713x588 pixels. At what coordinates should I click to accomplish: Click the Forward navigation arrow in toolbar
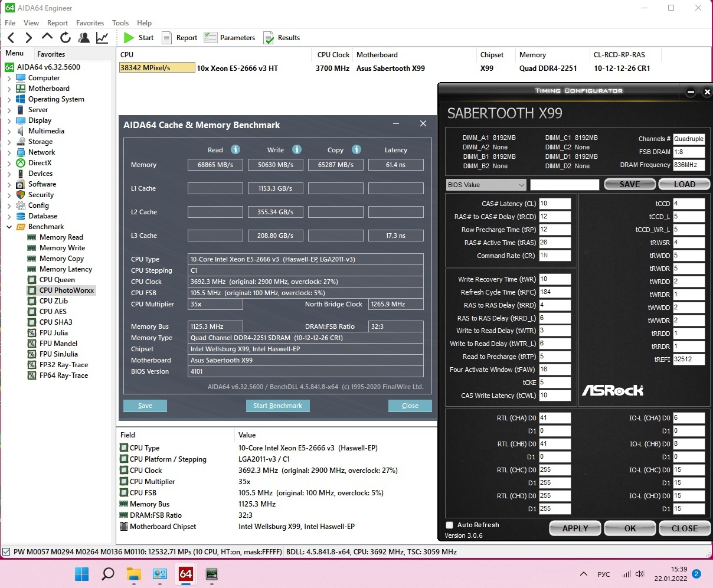point(28,38)
